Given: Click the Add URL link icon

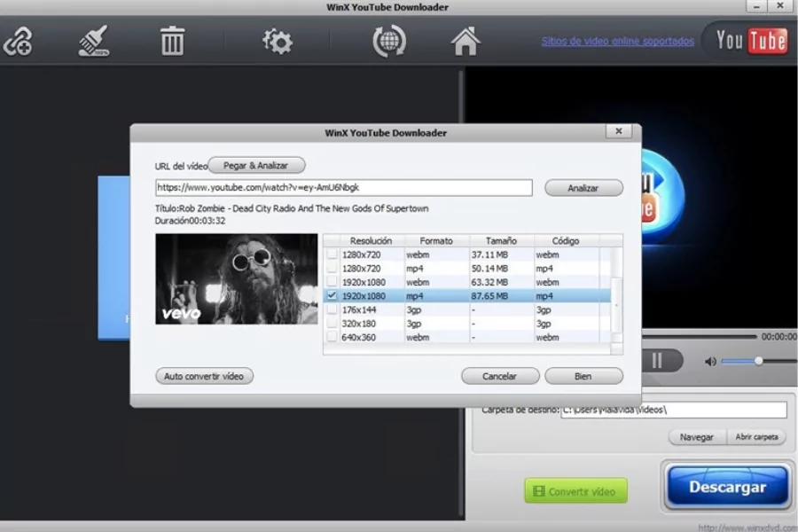Looking at the screenshot, I should pyautogui.click(x=18, y=42).
